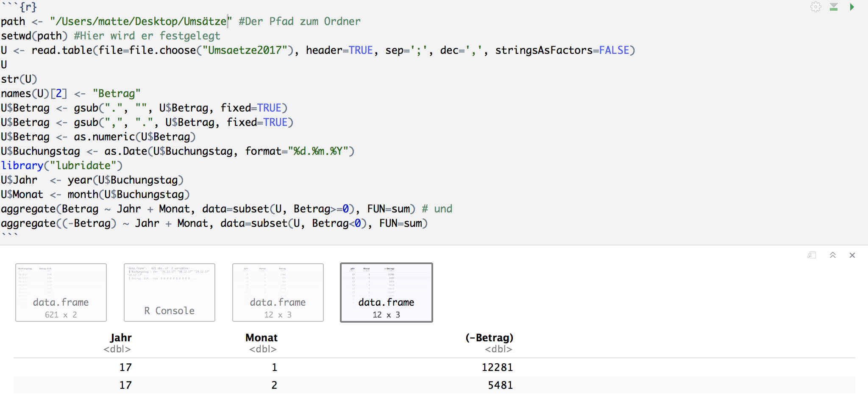Viewport: 868px width, 396px height.
Task: Switch to the R Console output thumbnail
Action: point(170,293)
